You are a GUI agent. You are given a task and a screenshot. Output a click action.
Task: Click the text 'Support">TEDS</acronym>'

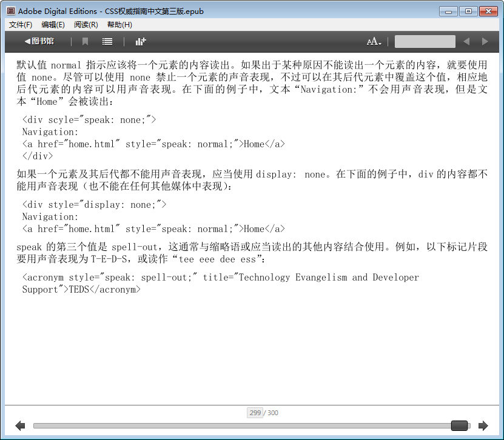point(81,289)
